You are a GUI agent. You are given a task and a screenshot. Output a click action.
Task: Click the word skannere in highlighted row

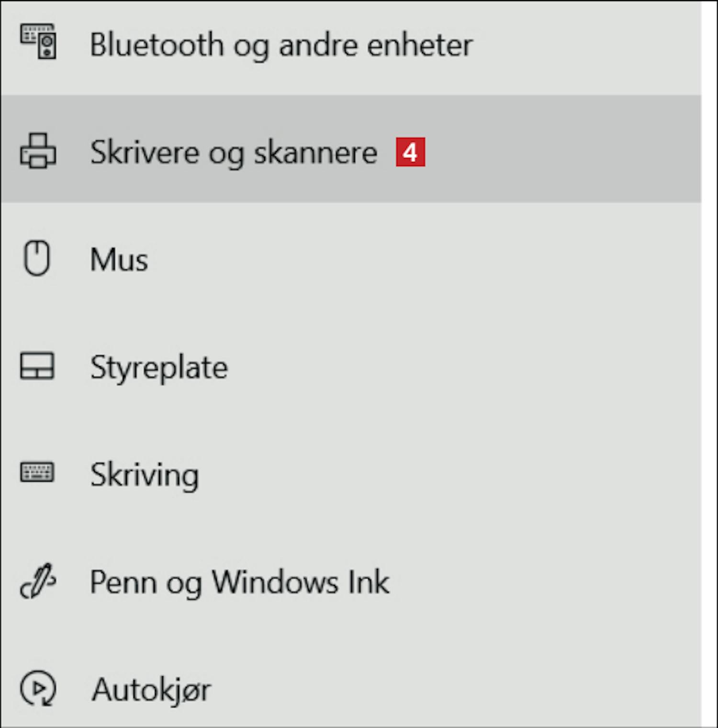(x=315, y=152)
